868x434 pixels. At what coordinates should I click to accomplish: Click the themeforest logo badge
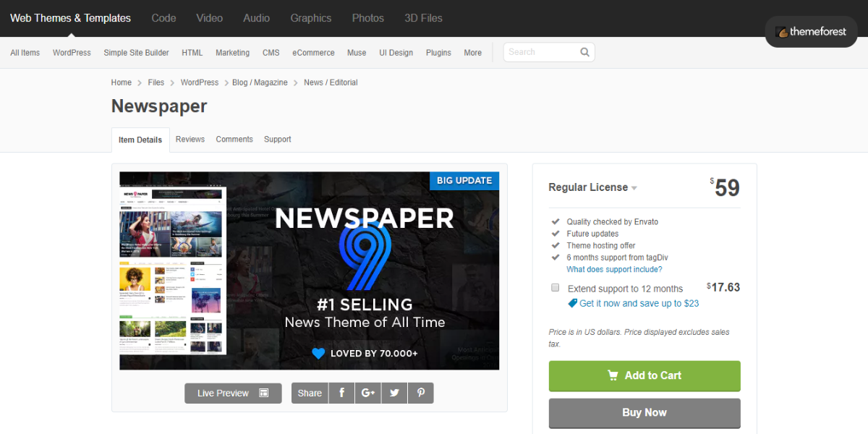tap(811, 32)
